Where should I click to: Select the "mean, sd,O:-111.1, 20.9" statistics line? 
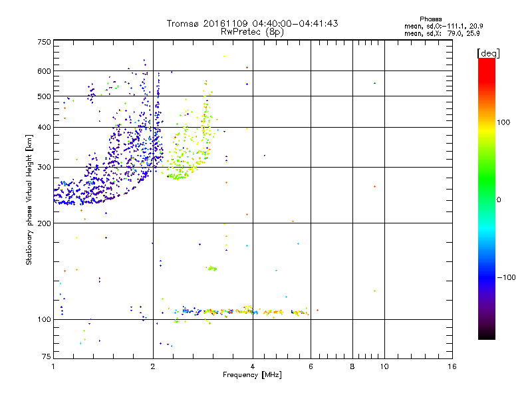click(444, 26)
